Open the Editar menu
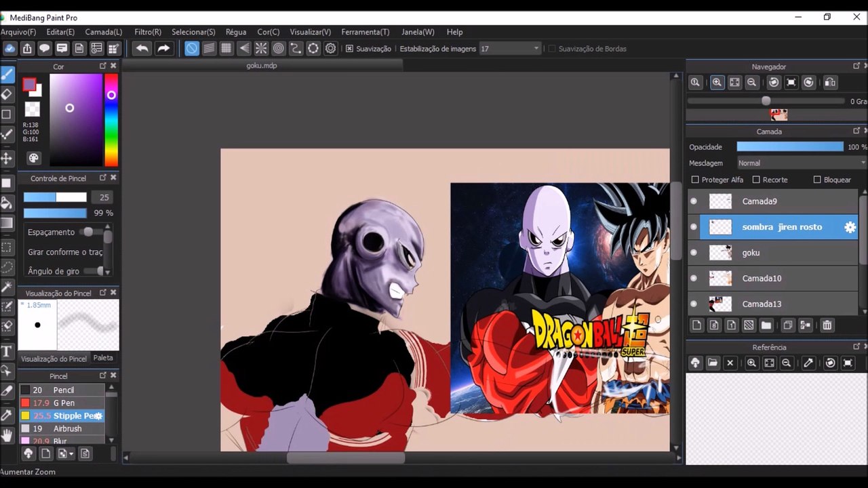This screenshot has width=868, height=488. 60,32
